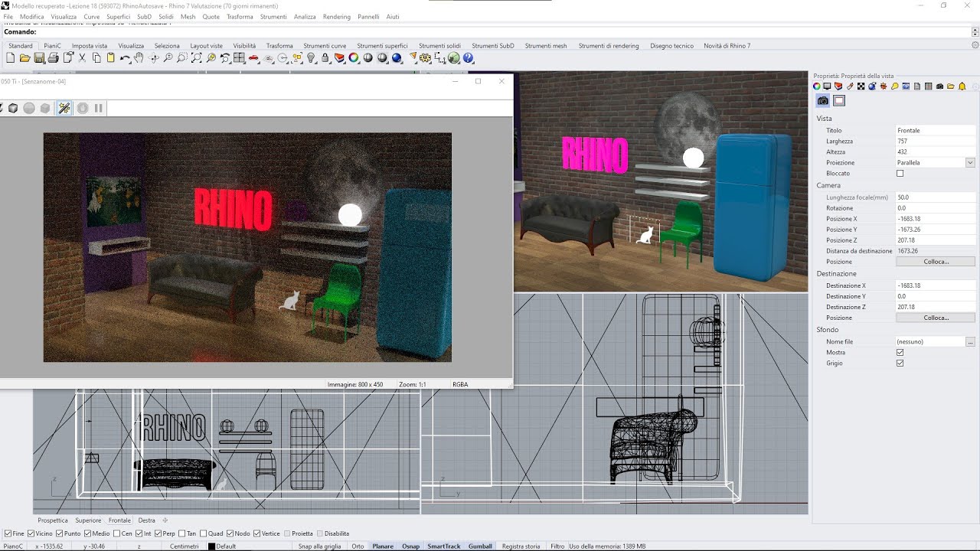
Task: Click the Save floppy disk icon
Action: (x=38, y=57)
